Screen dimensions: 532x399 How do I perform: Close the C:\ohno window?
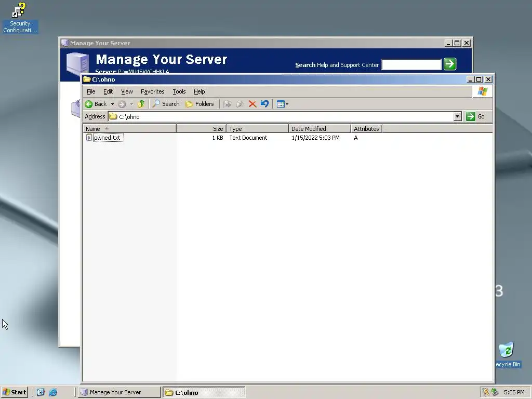click(488, 79)
